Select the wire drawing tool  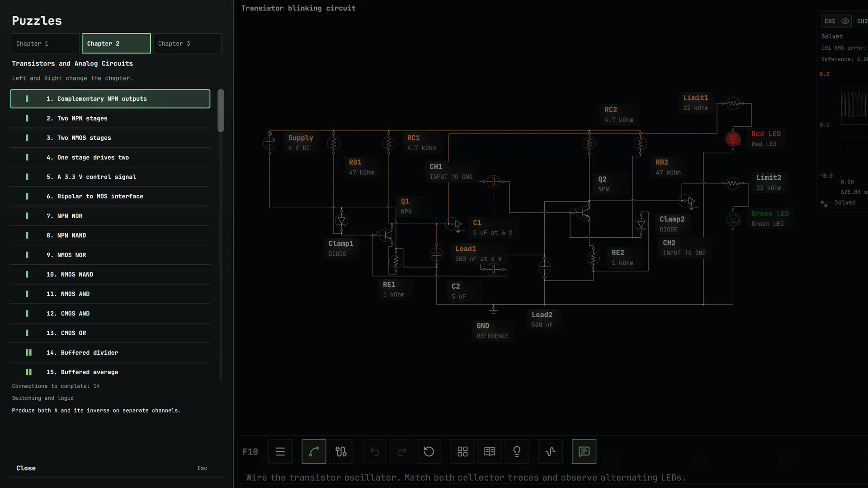[314, 451]
